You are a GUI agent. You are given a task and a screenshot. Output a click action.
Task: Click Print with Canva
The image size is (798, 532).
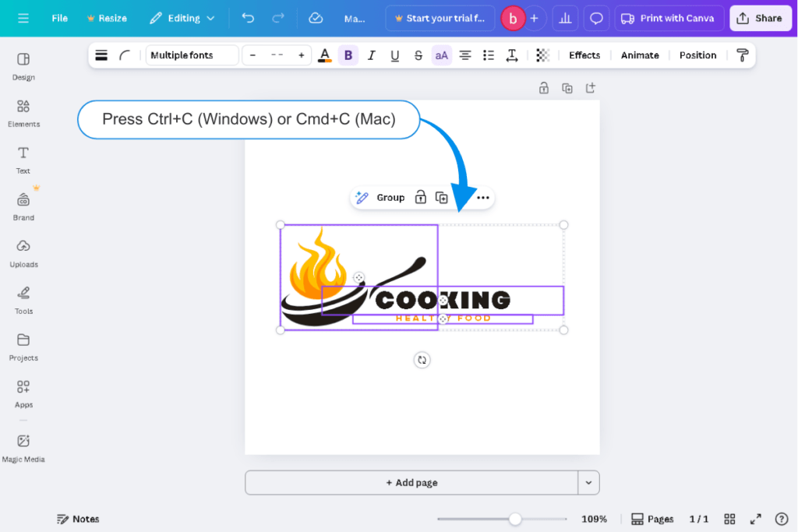click(x=668, y=17)
